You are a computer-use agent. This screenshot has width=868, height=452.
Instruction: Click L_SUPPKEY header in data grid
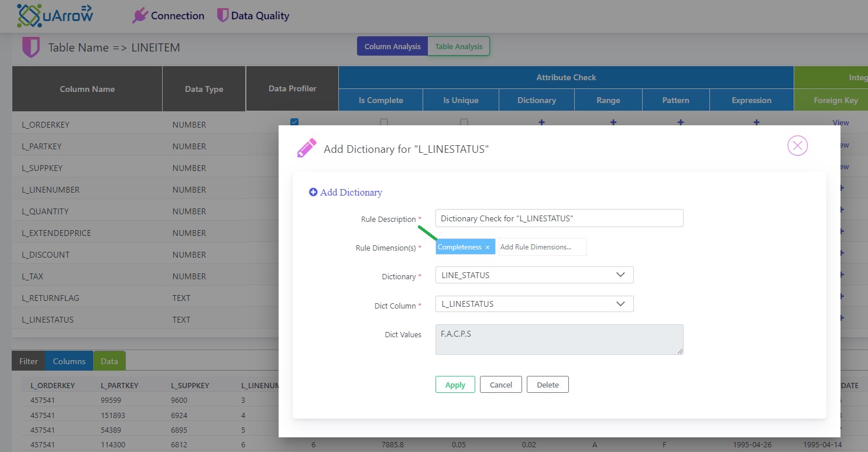click(x=190, y=386)
